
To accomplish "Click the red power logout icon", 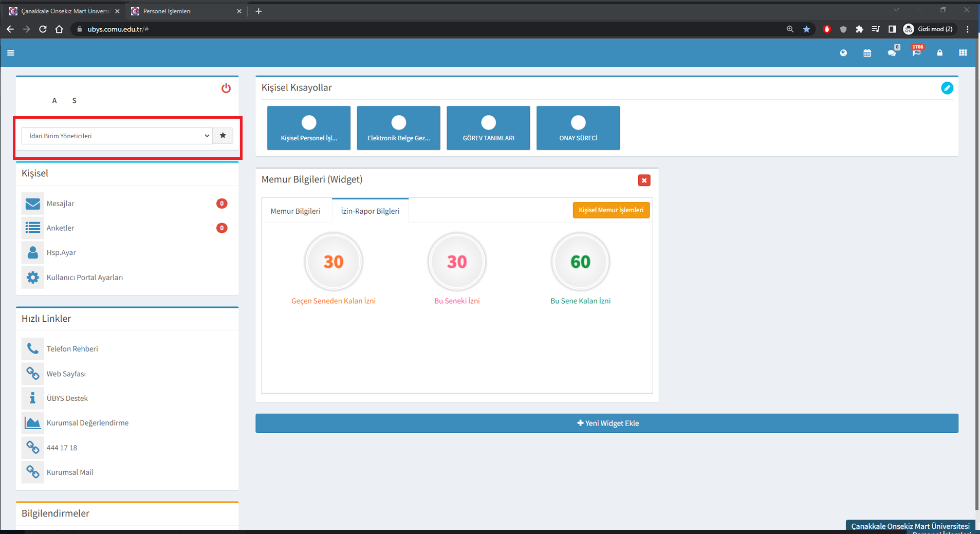I will click(226, 88).
